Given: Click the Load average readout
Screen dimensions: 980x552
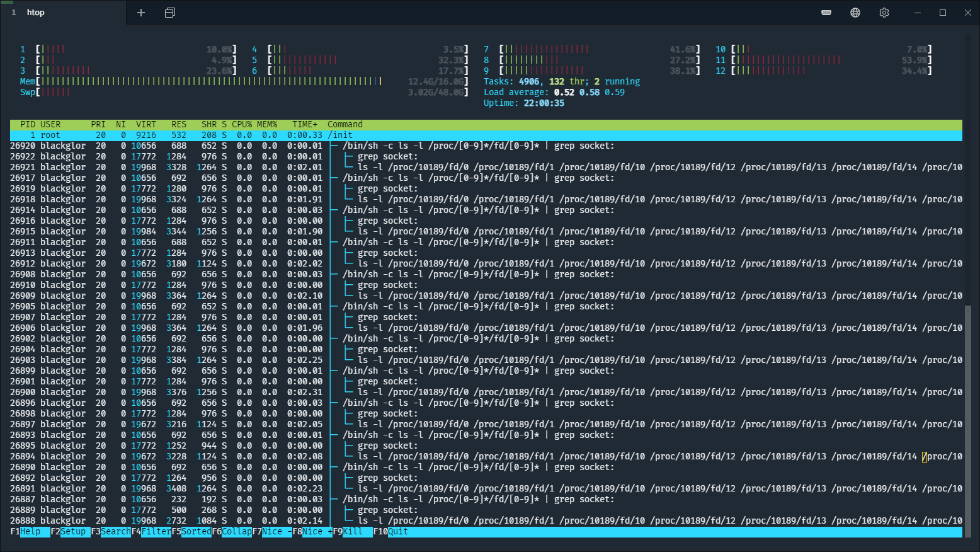Looking at the screenshot, I should click(x=554, y=93).
